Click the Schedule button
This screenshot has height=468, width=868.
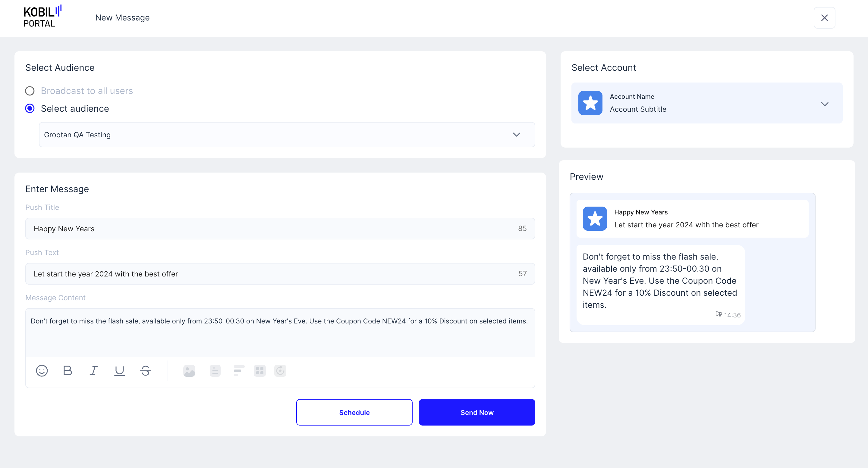coord(354,412)
